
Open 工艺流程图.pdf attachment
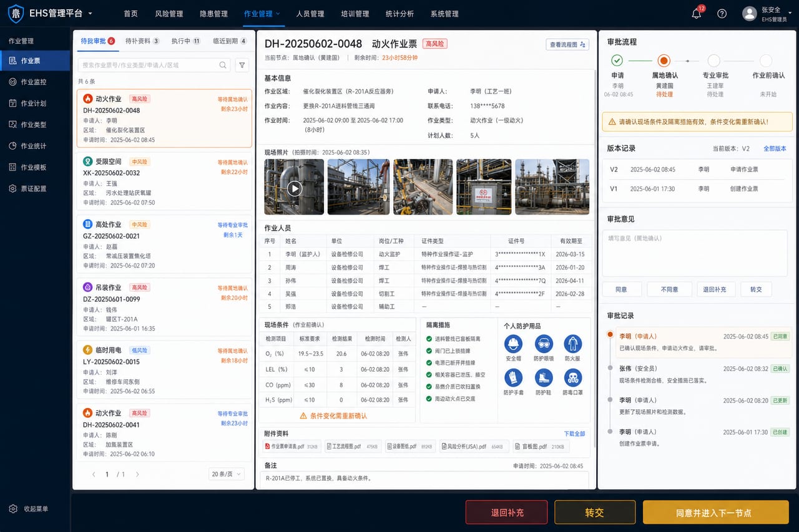point(353,447)
